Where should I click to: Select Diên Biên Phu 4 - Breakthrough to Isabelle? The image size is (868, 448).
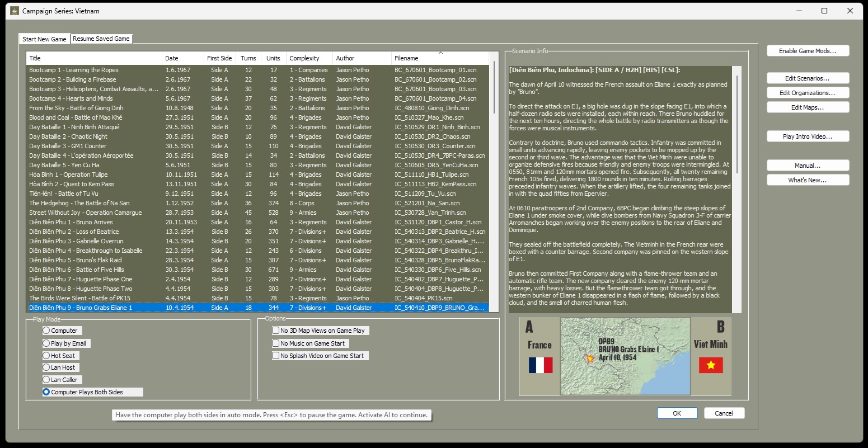pos(257,251)
